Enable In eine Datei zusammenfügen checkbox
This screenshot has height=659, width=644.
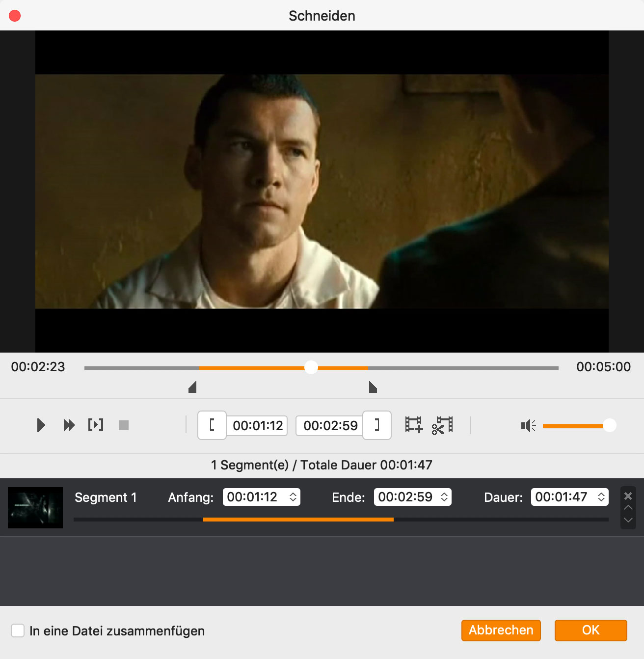tap(18, 631)
